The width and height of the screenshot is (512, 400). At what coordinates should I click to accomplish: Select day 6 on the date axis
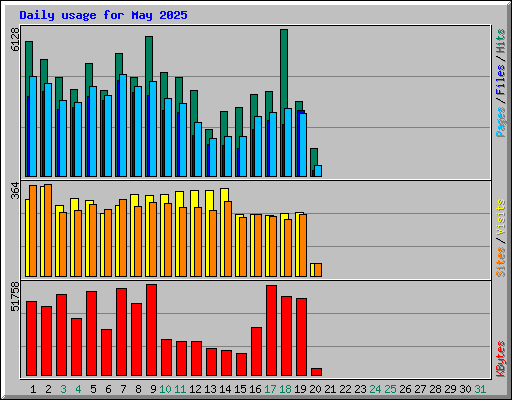[108, 389]
